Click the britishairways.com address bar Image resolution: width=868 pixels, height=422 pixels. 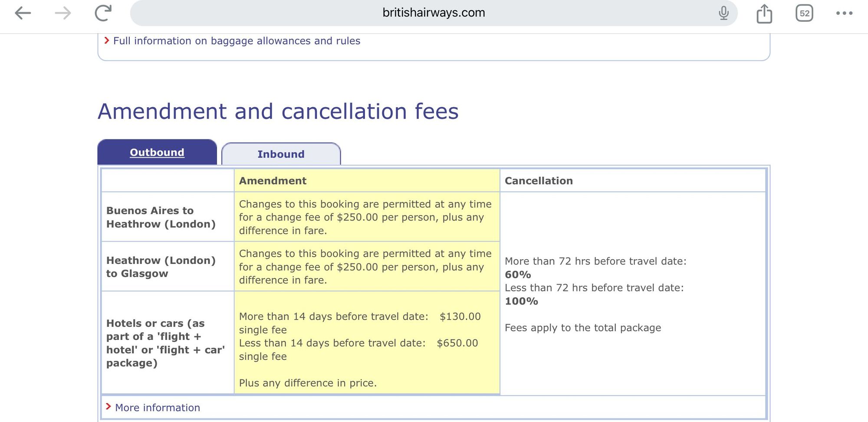(x=433, y=13)
